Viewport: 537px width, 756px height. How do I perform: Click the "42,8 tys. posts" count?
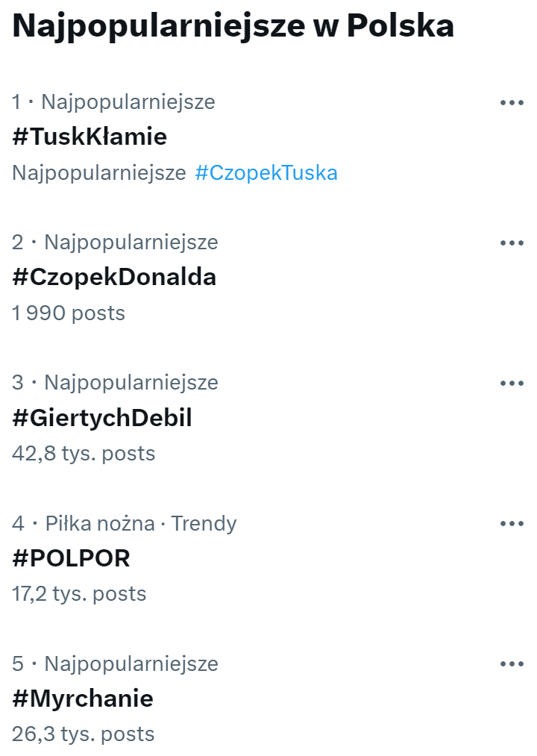pos(84,454)
